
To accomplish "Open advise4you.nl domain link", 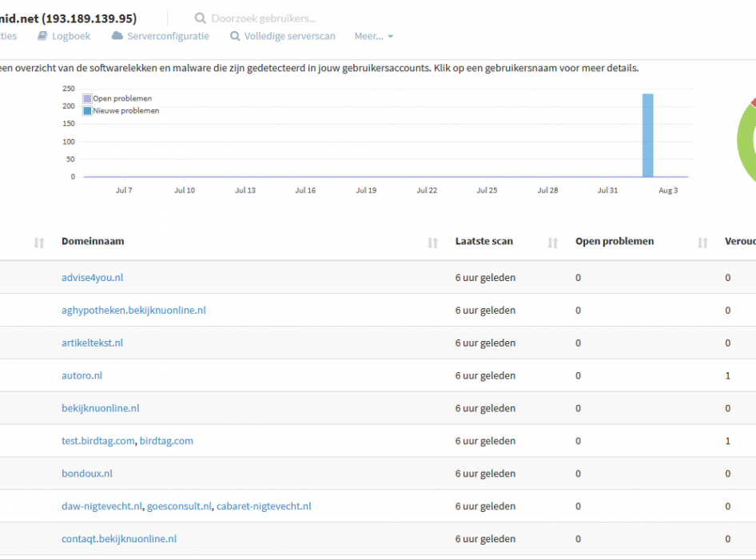I will 92,278.
